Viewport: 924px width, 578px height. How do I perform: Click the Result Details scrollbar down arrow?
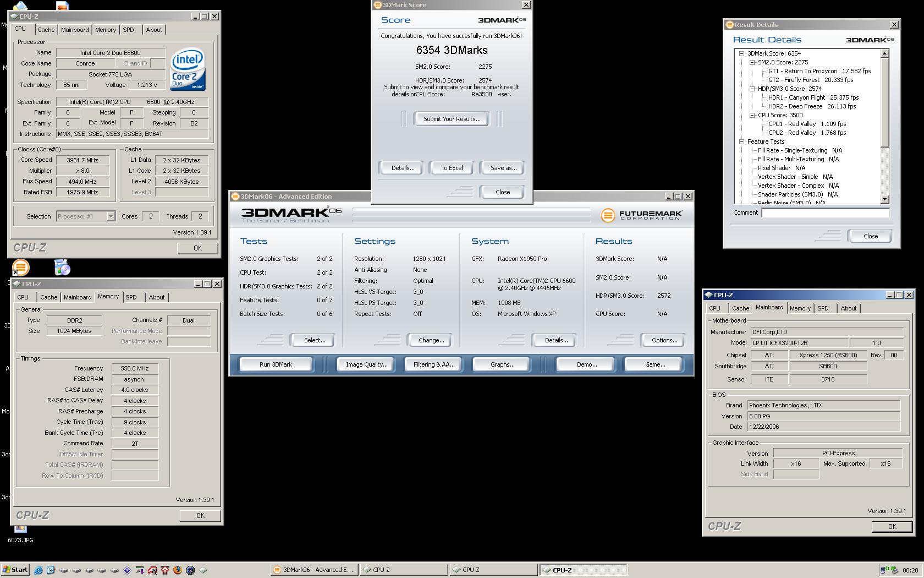click(885, 199)
